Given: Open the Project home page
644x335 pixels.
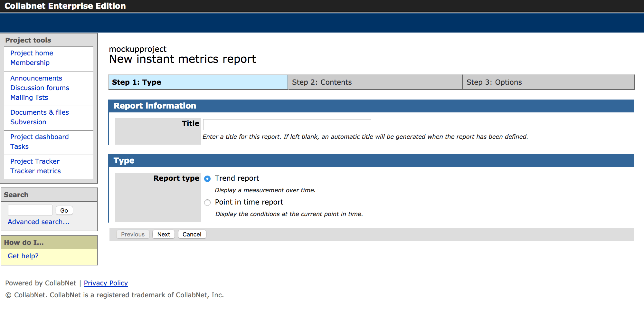Looking at the screenshot, I should coord(32,53).
